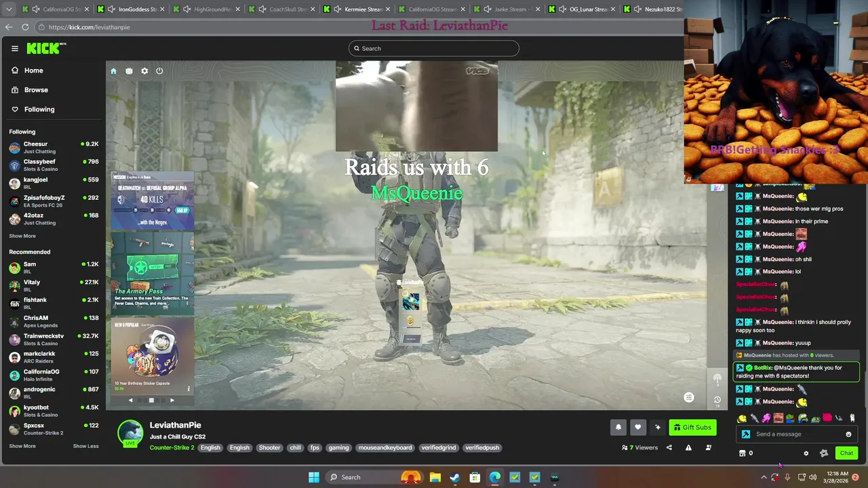868x488 pixels.
Task: Follow the channel with the heart button
Action: click(x=638, y=427)
